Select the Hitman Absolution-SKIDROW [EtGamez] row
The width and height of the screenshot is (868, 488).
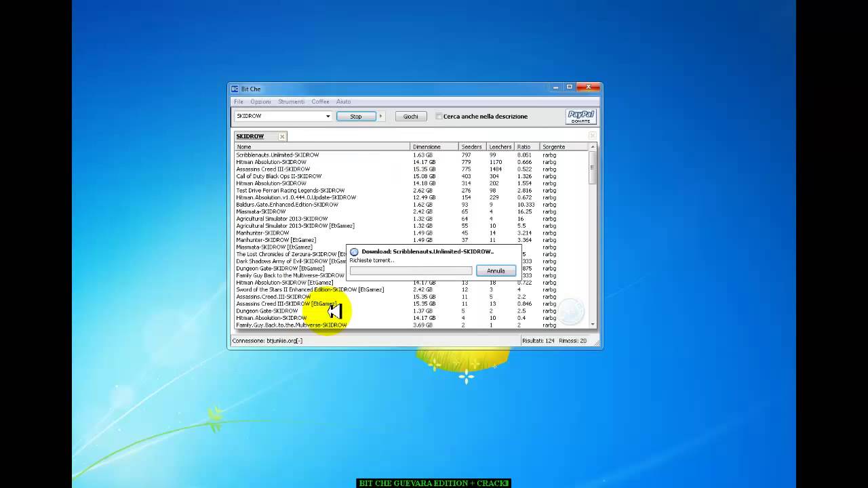click(412, 283)
